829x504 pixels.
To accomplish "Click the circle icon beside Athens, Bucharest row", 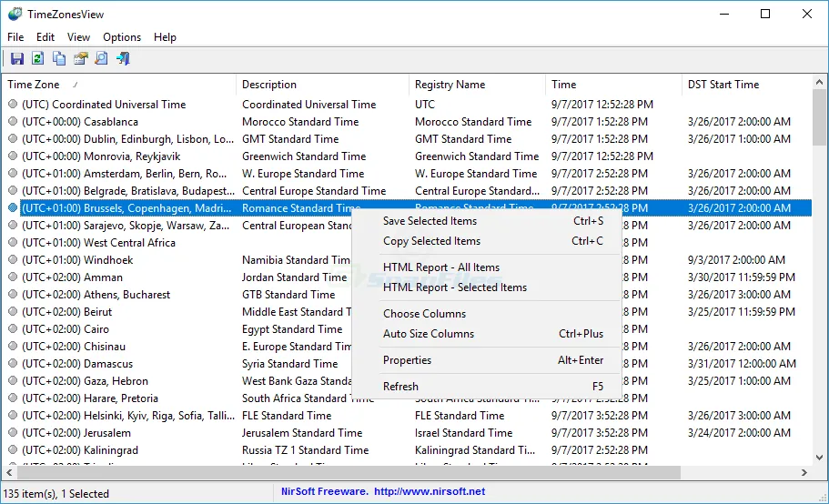I will (13, 294).
